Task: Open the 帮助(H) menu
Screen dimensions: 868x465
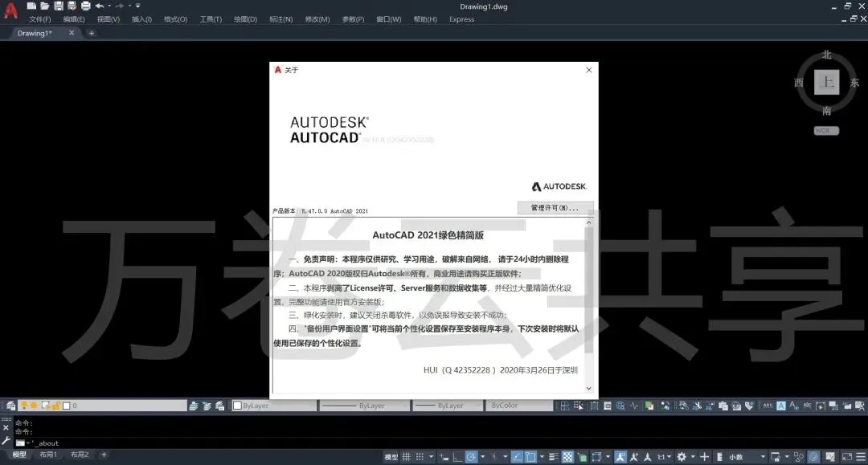Action: coord(425,19)
